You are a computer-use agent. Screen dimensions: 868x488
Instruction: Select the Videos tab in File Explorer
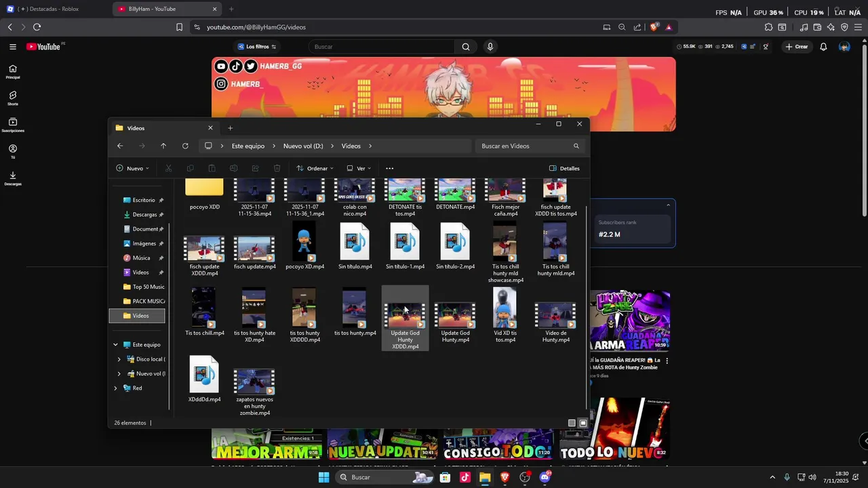[x=163, y=128]
